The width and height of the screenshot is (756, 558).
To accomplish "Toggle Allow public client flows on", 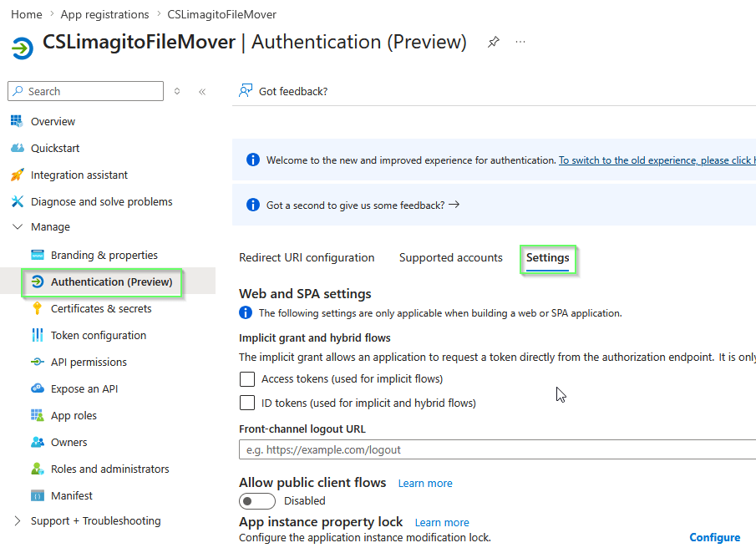I will 256,500.
